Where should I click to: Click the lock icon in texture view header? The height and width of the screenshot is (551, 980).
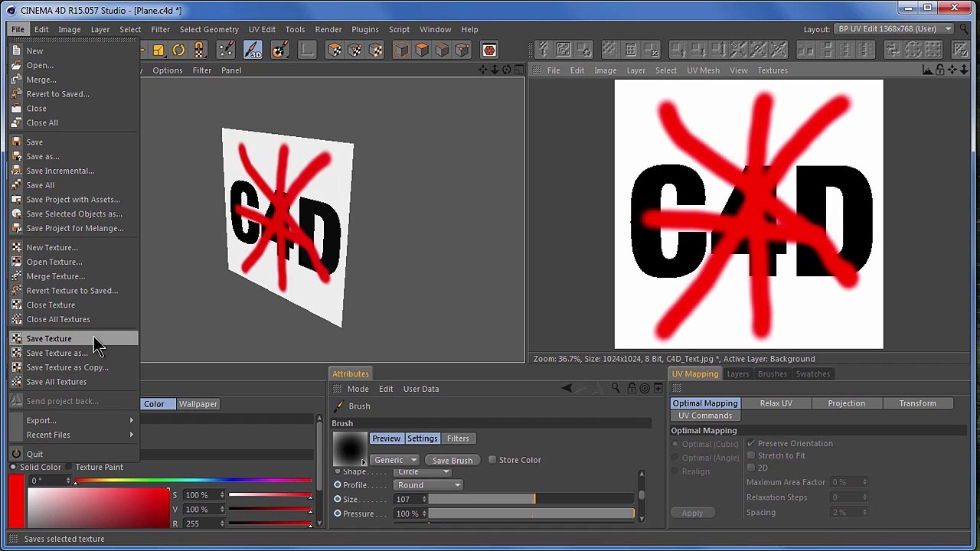click(939, 70)
